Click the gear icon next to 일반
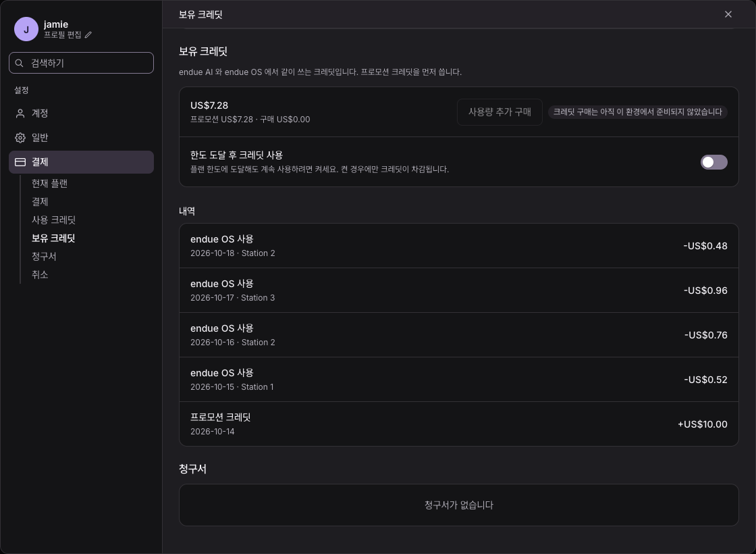 point(20,138)
